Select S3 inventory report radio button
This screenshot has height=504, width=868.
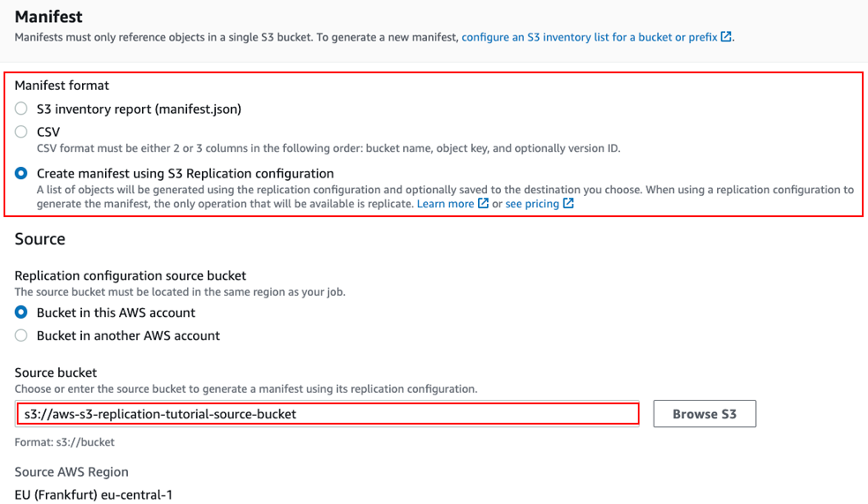click(21, 109)
